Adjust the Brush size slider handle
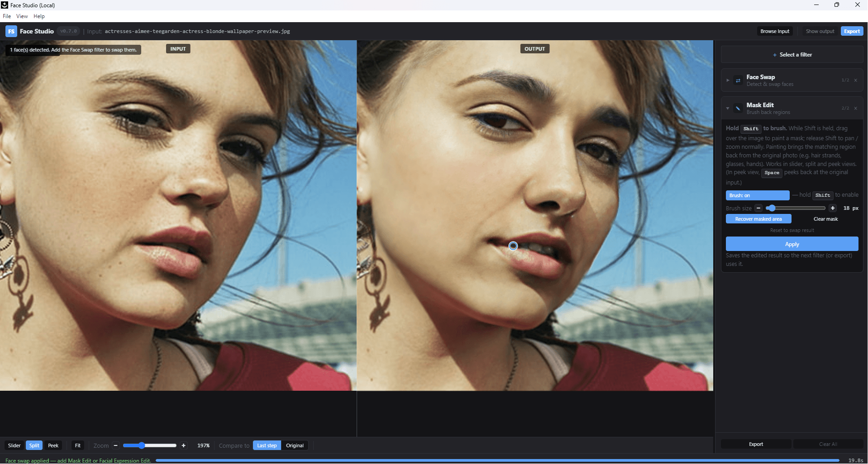 click(x=772, y=208)
